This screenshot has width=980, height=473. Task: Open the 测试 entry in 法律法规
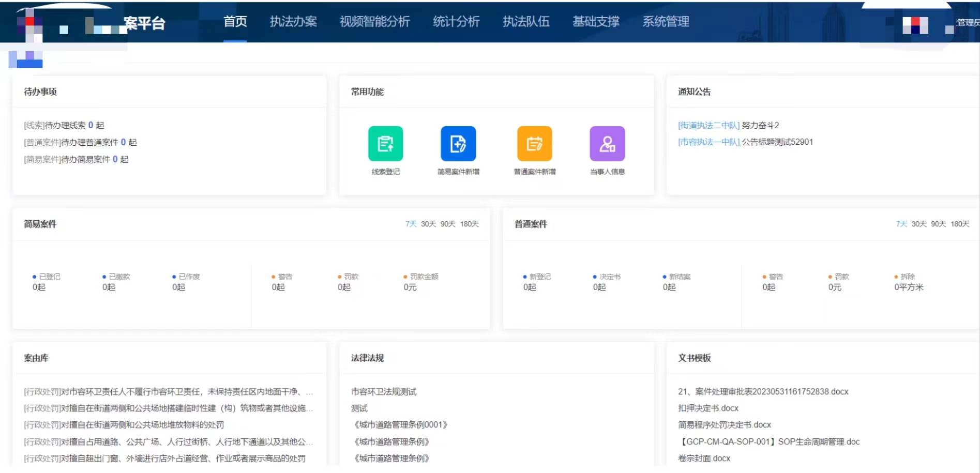pyautogui.click(x=359, y=408)
